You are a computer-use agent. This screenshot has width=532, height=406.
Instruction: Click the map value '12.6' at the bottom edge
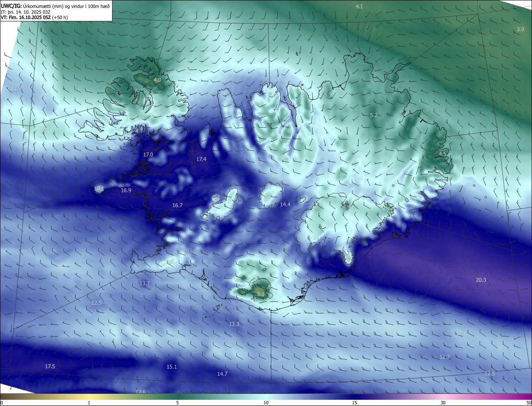tap(141, 392)
